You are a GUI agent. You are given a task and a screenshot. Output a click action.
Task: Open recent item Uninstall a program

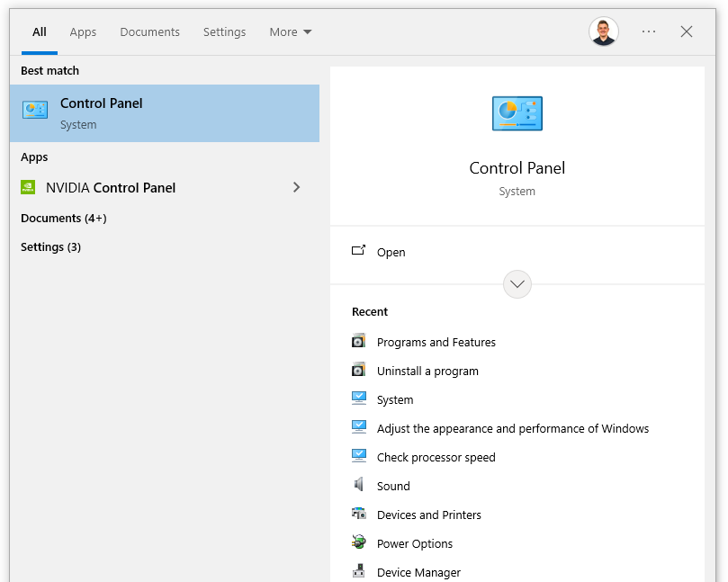[427, 371]
